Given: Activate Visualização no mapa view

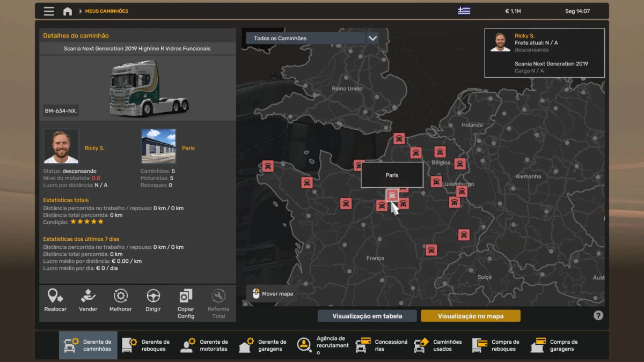Looking at the screenshot, I should tap(470, 316).
